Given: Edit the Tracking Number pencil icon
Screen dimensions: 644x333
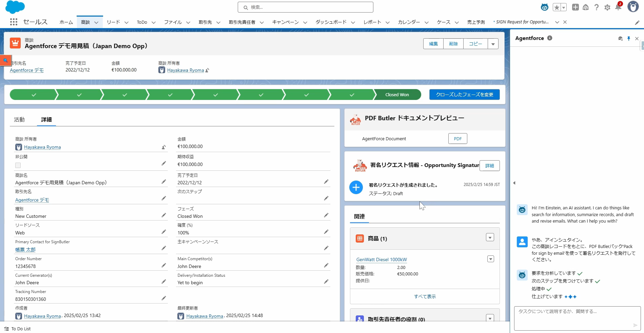Looking at the screenshot, I should [164, 298].
